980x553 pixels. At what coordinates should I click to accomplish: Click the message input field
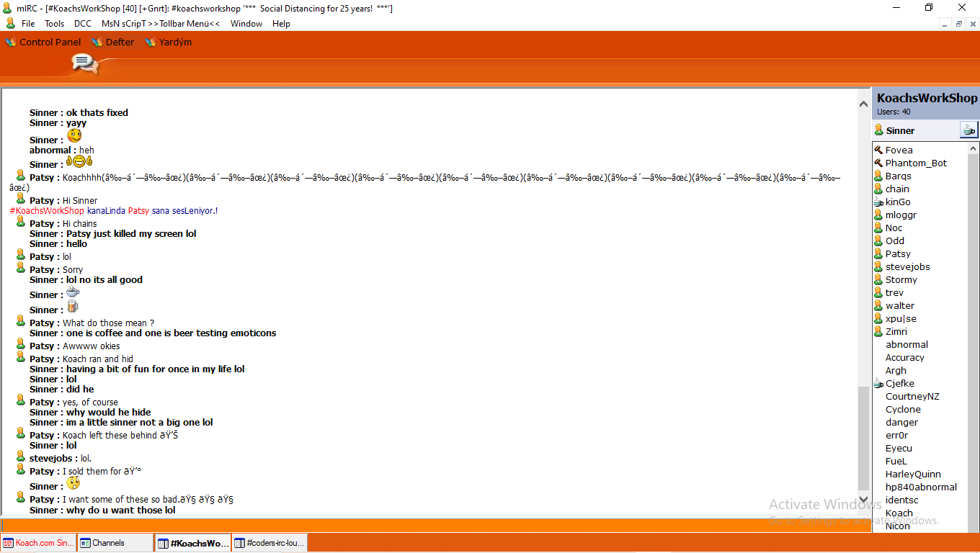point(432,526)
